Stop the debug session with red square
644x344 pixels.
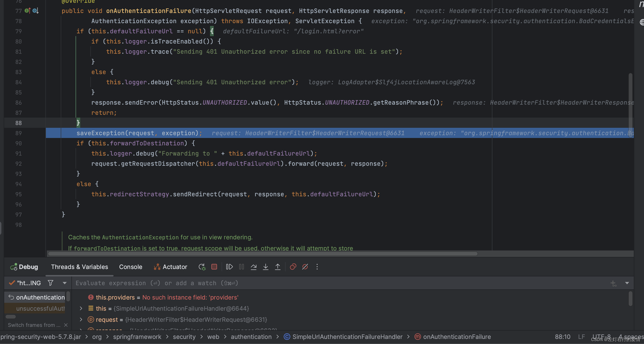(x=214, y=267)
